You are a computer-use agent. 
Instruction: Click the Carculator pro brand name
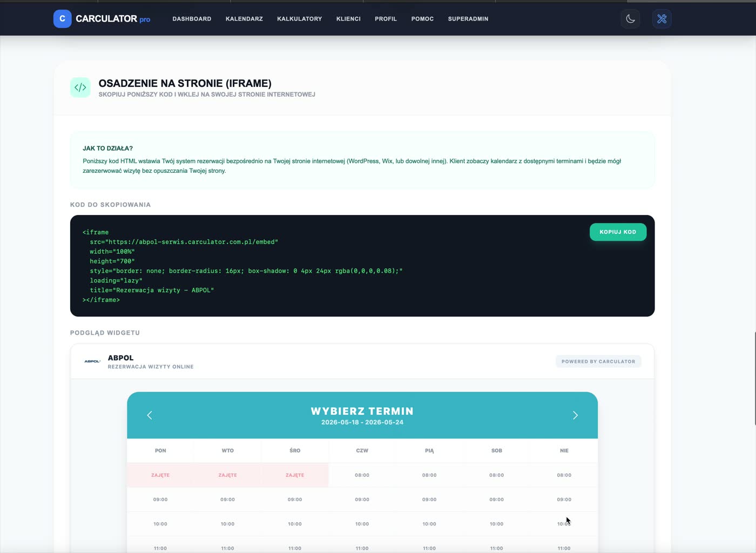[113, 19]
